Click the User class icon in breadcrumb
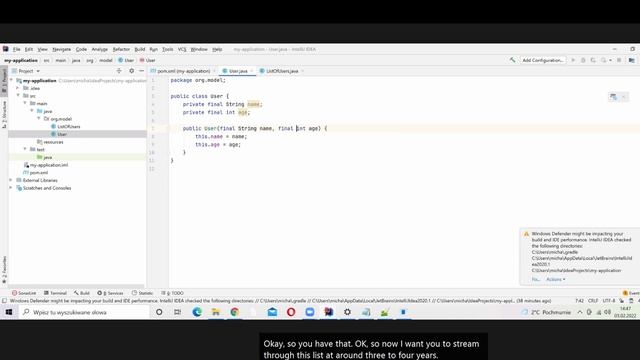This screenshot has height=360, width=640. click(x=120, y=60)
